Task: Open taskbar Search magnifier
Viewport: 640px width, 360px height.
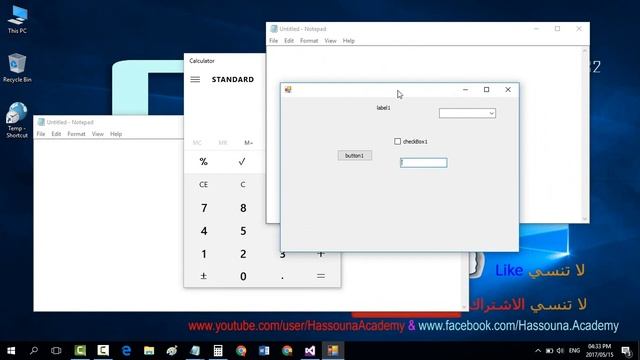Action: tap(34, 351)
